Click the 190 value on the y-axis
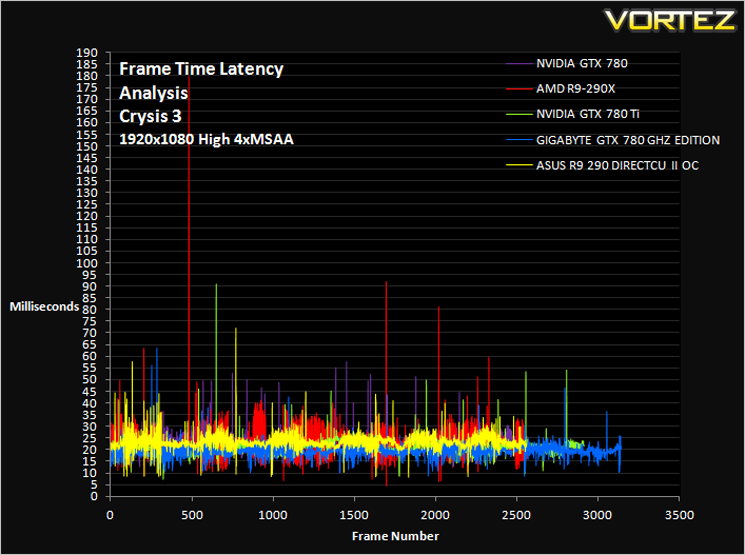 click(x=87, y=53)
